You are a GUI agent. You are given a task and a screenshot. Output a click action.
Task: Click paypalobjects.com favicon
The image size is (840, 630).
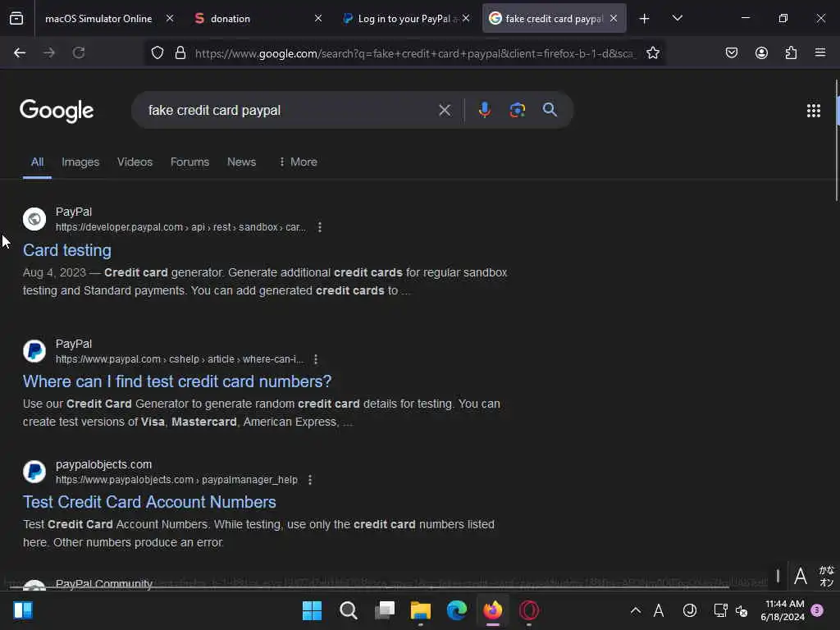[34, 472]
